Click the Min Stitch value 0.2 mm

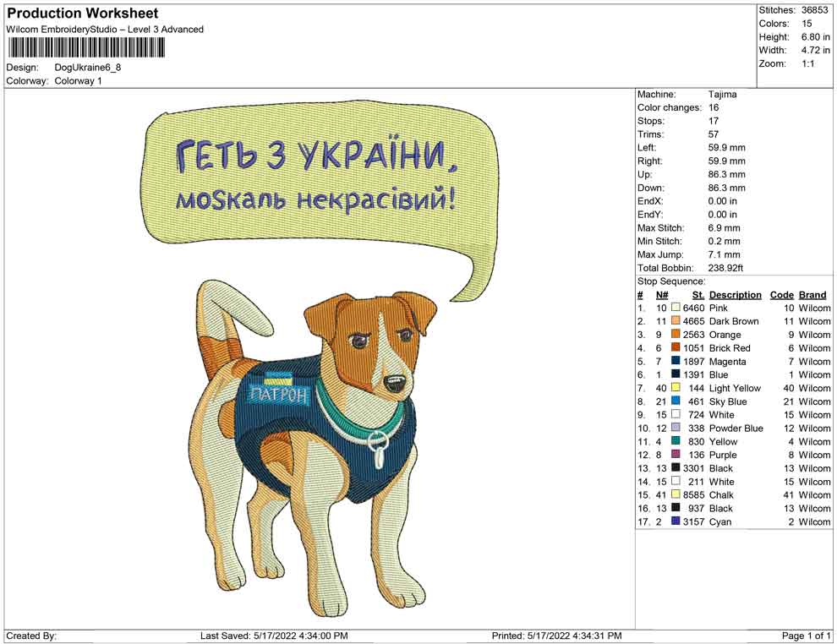pyautogui.click(x=725, y=241)
